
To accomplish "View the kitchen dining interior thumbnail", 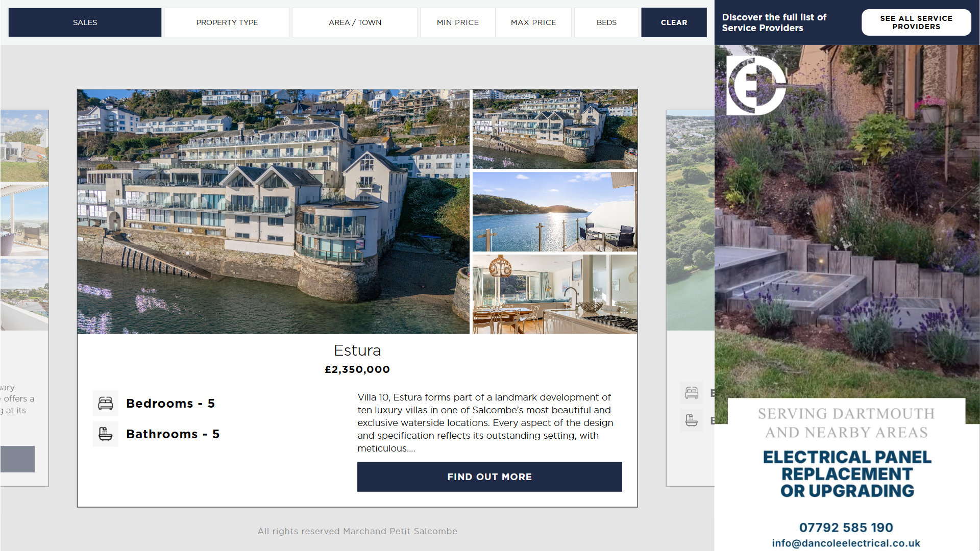I will coord(555,294).
